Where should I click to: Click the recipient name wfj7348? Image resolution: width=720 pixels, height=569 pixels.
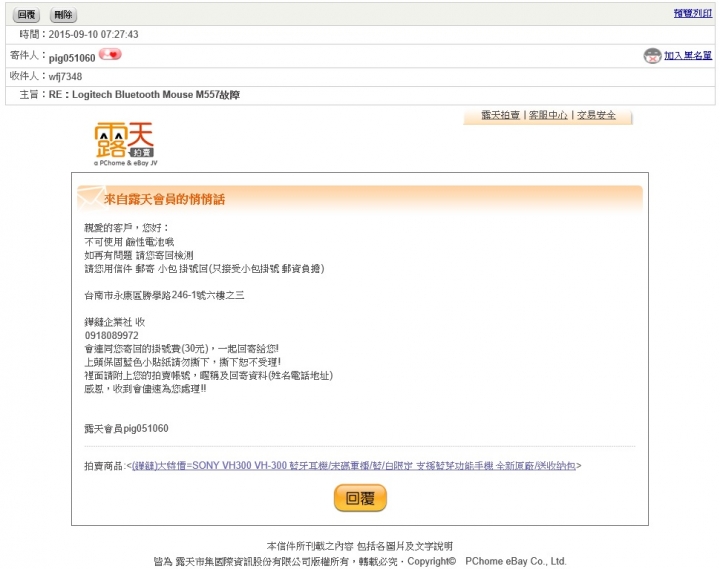[x=65, y=77]
